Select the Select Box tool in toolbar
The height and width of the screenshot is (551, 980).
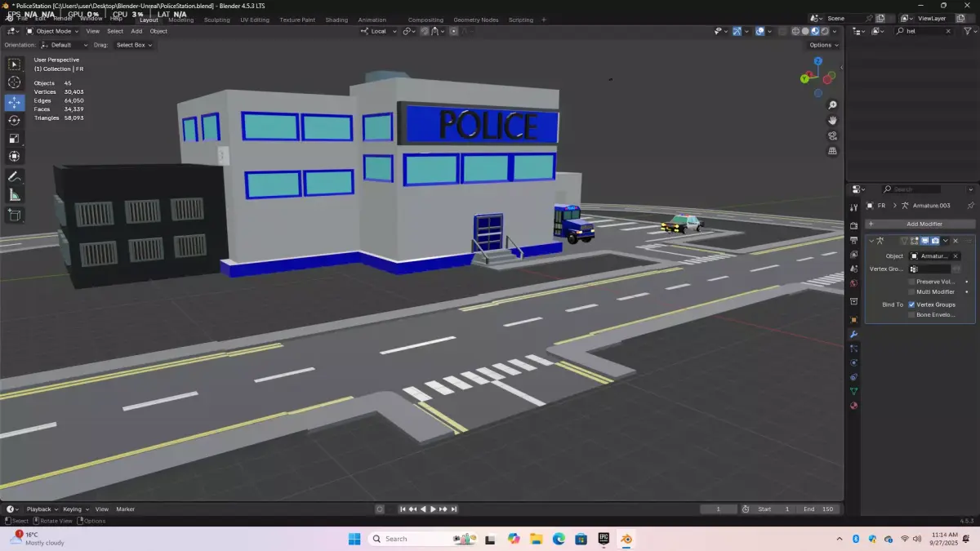tap(14, 64)
